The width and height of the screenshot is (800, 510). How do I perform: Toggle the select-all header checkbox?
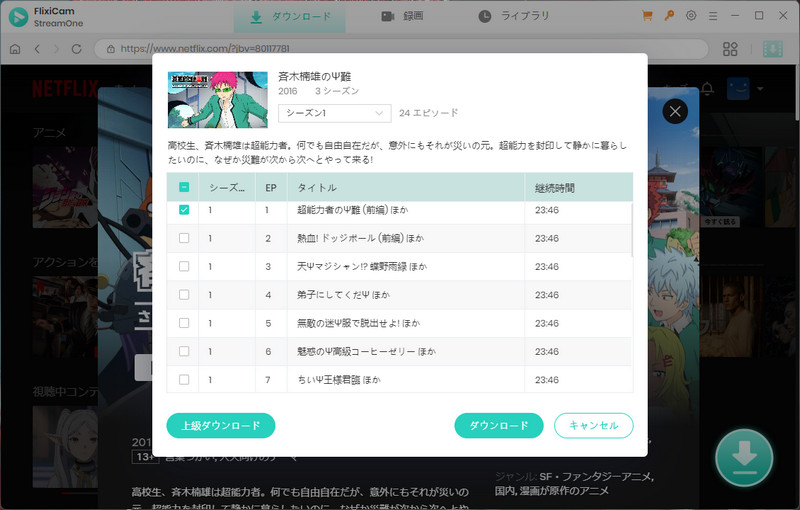coord(184,187)
